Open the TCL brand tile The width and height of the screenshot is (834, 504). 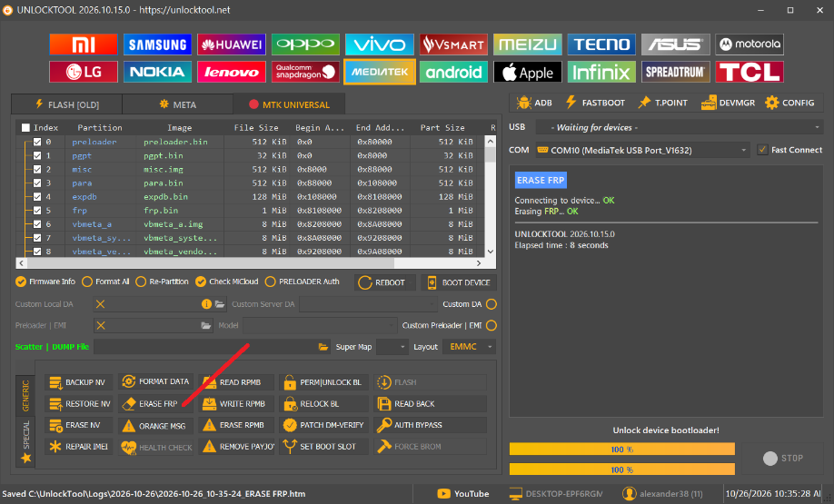point(750,72)
